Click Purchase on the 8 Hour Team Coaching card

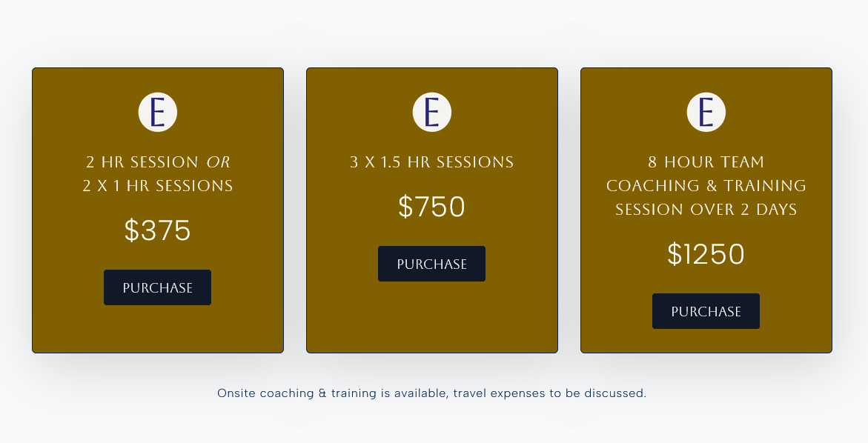coord(706,310)
